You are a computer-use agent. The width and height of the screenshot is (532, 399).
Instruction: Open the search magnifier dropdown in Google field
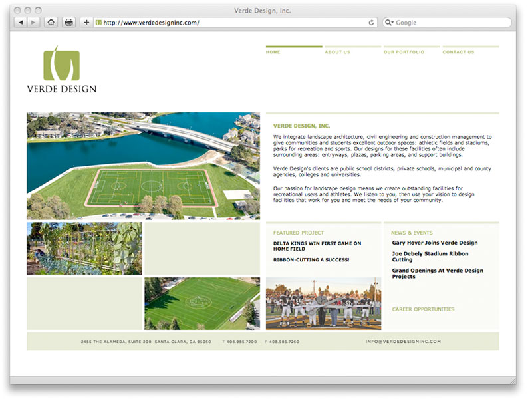390,23
